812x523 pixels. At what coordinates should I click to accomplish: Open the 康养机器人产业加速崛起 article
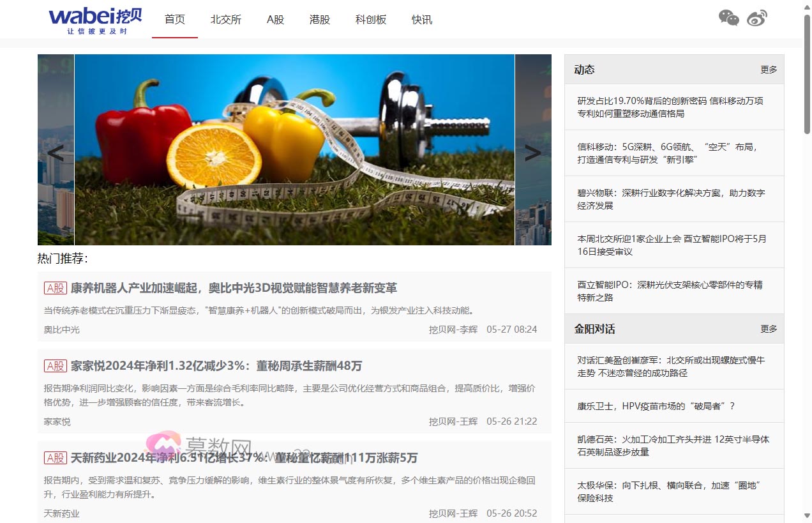coord(234,287)
